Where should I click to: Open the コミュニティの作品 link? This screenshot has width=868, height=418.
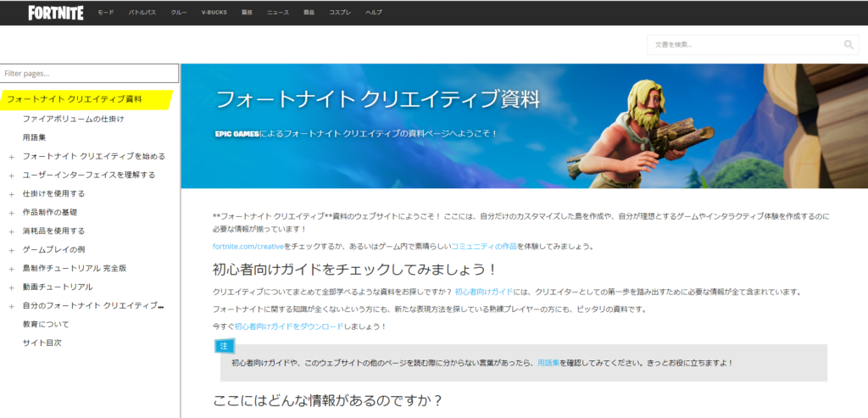483,246
